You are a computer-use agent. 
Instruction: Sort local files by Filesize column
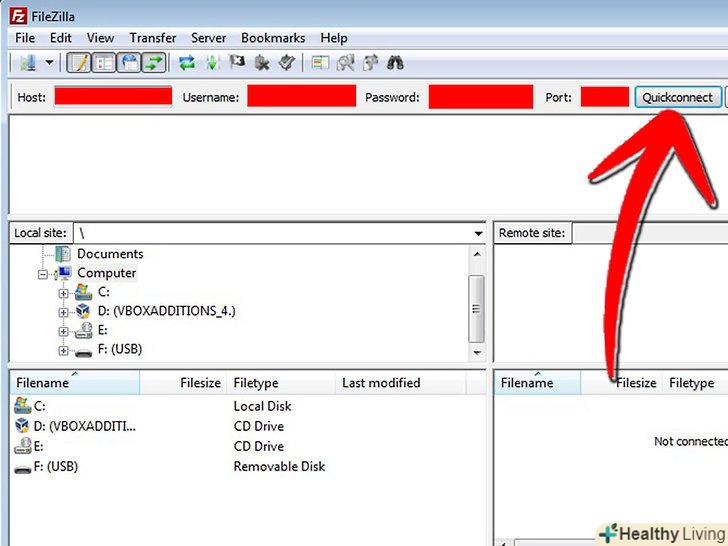pyautogui.click(x=183, y=383)
